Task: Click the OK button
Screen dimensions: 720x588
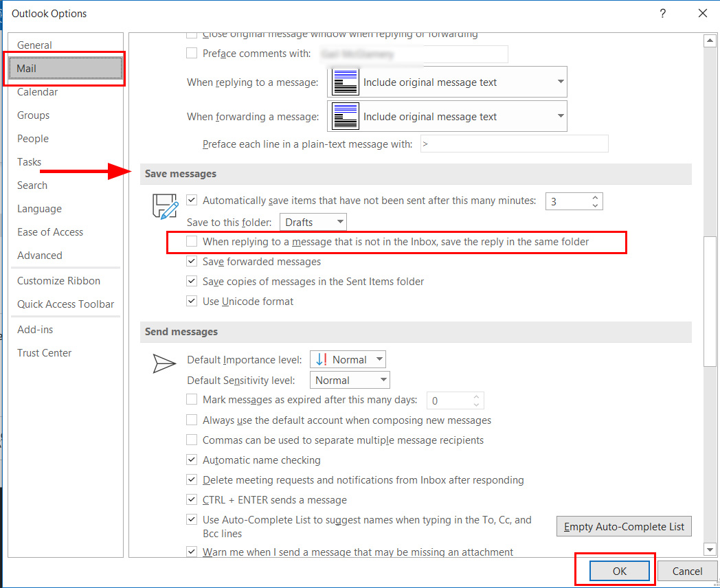Action: (619, 571)
